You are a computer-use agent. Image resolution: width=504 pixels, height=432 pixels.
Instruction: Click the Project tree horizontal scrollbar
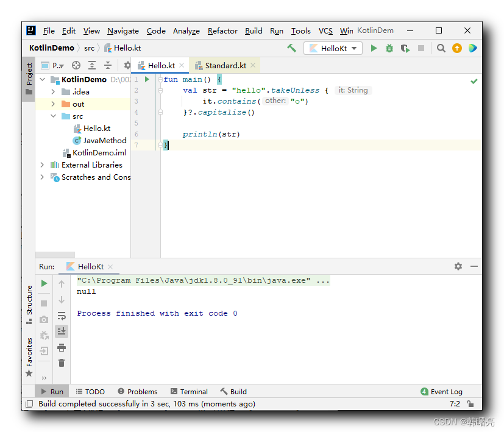55,255
